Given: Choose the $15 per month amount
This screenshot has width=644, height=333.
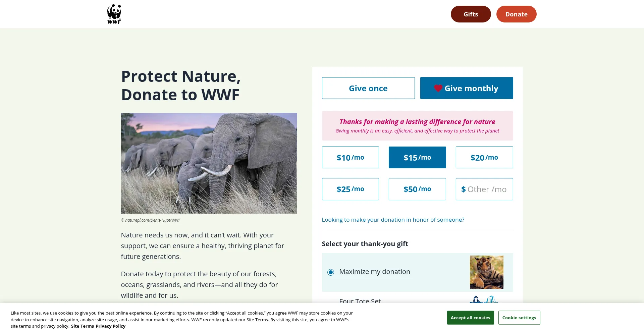Looking at the screenshot, I should [x=417, y=158].
